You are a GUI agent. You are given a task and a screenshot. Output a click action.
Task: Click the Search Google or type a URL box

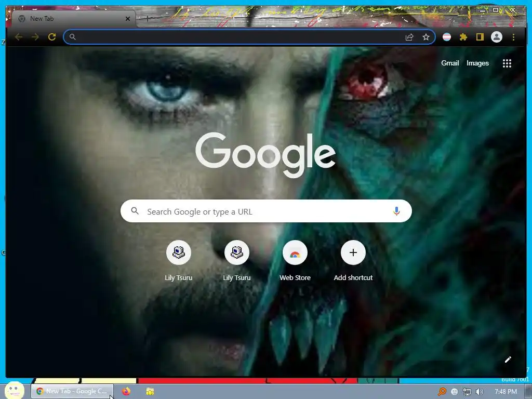click(x=267, y=211)
